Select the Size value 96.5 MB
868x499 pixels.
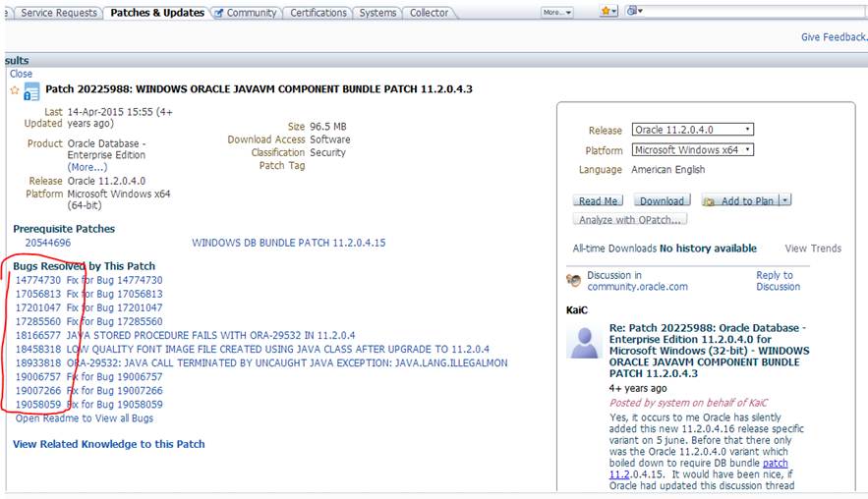point(327,127)
